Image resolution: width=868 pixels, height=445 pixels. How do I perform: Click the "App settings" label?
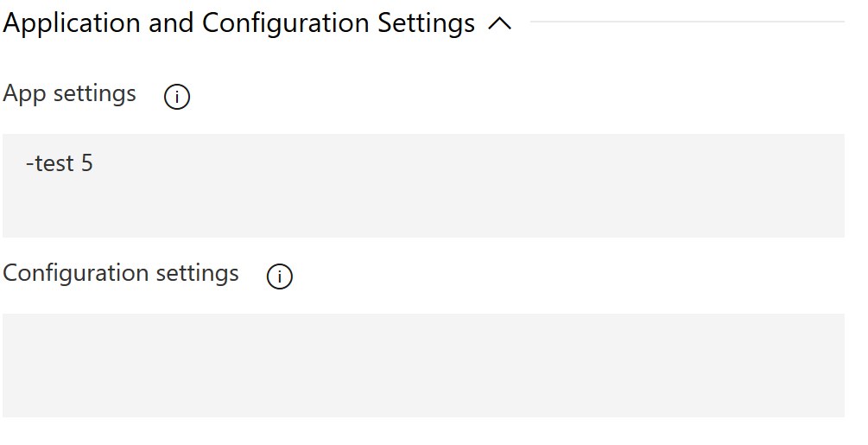tap(70, 93)
